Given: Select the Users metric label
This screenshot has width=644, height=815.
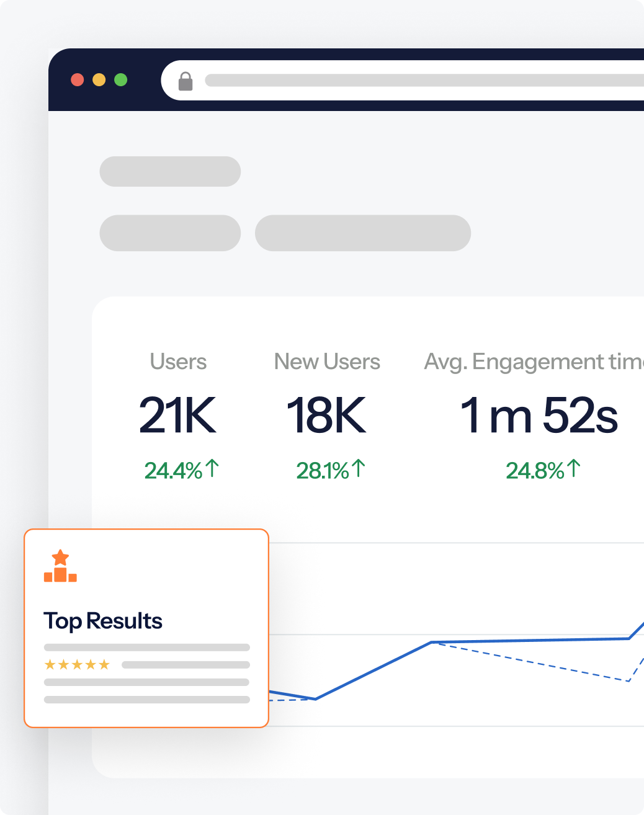Looking at the screenshot, I should pyautogui.click(x=178, y=362).
